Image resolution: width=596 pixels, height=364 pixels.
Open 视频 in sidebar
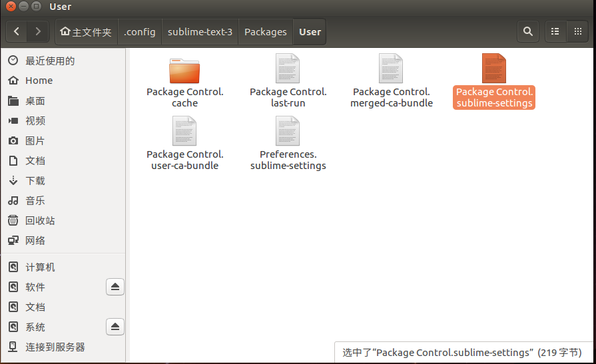[x=63, y=121]
